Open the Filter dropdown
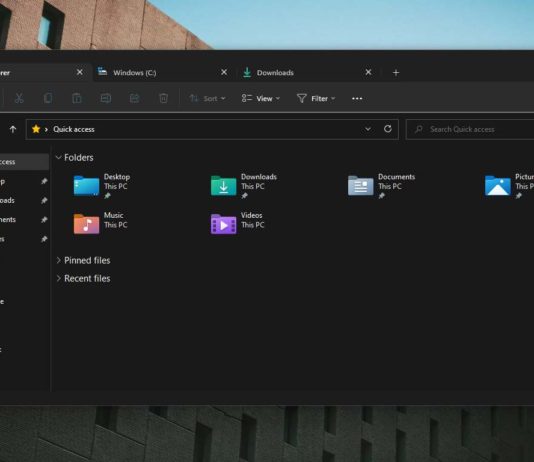The width and height of the screenshot is (534, 462). coord(316,98)
